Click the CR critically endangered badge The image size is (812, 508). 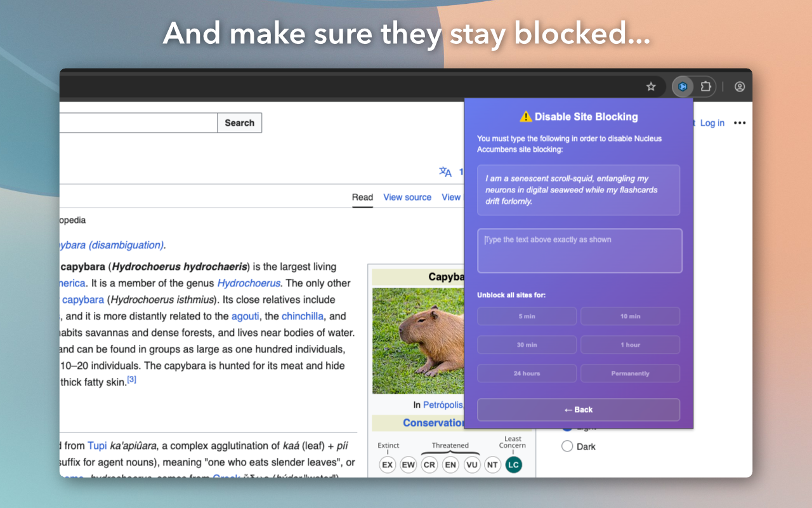(x=429, y=465)
